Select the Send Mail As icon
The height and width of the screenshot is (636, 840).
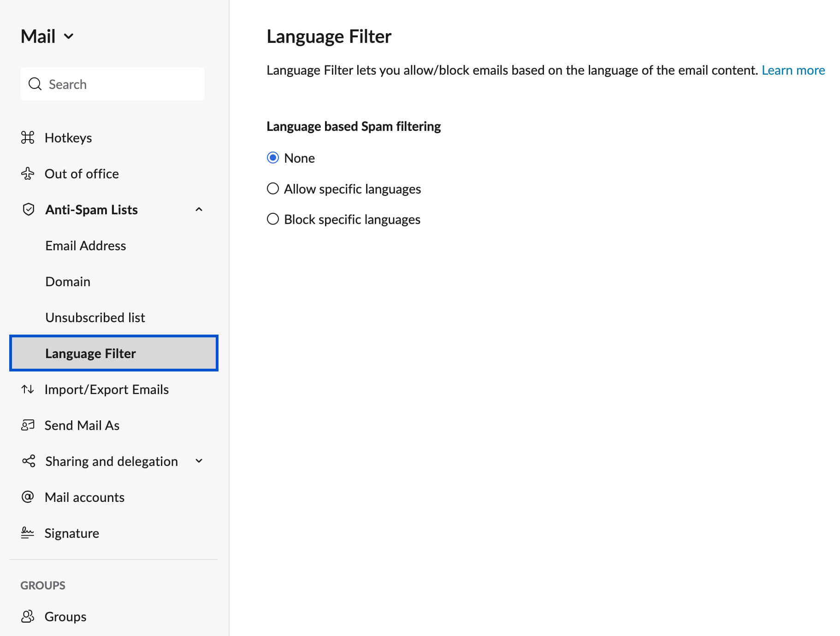tap(28, 425)
